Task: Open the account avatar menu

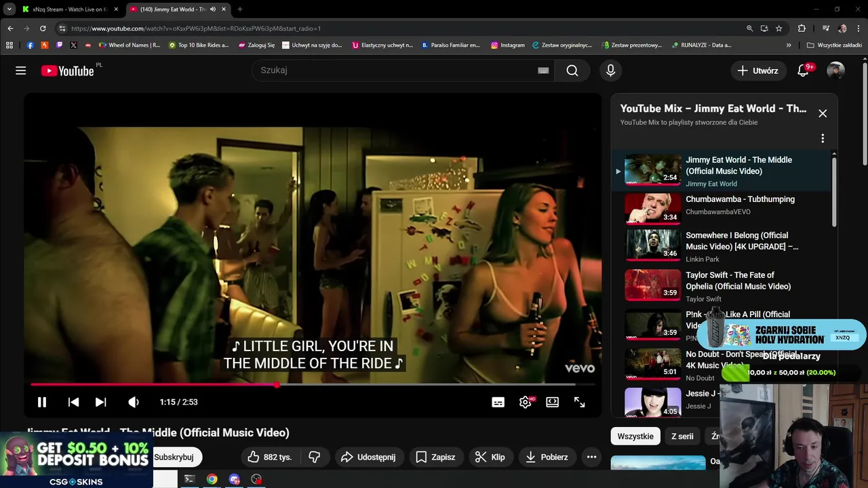Action: (x=835, y=70)
